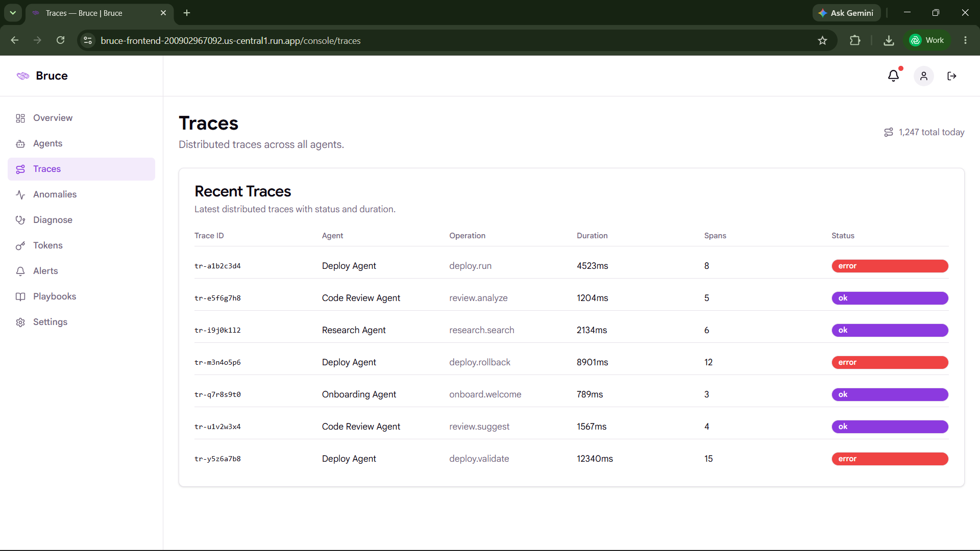Viewport: 980px width, 551px height.
Task: Click the address bar URL
Action: tap(231, 40)
